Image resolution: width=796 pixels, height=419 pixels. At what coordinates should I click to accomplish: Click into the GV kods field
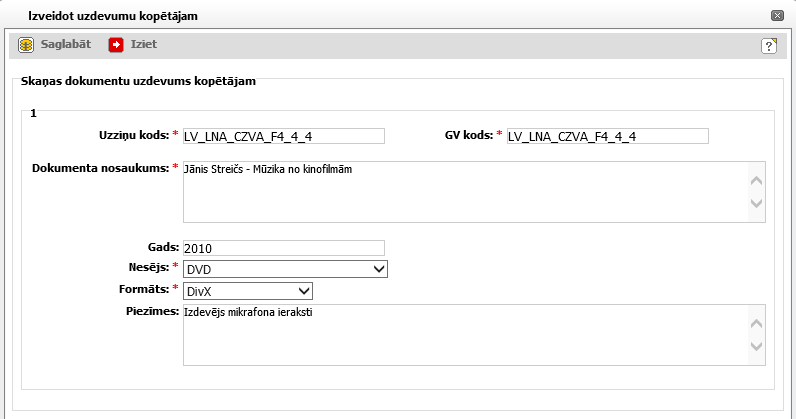[x=607, y=136]
